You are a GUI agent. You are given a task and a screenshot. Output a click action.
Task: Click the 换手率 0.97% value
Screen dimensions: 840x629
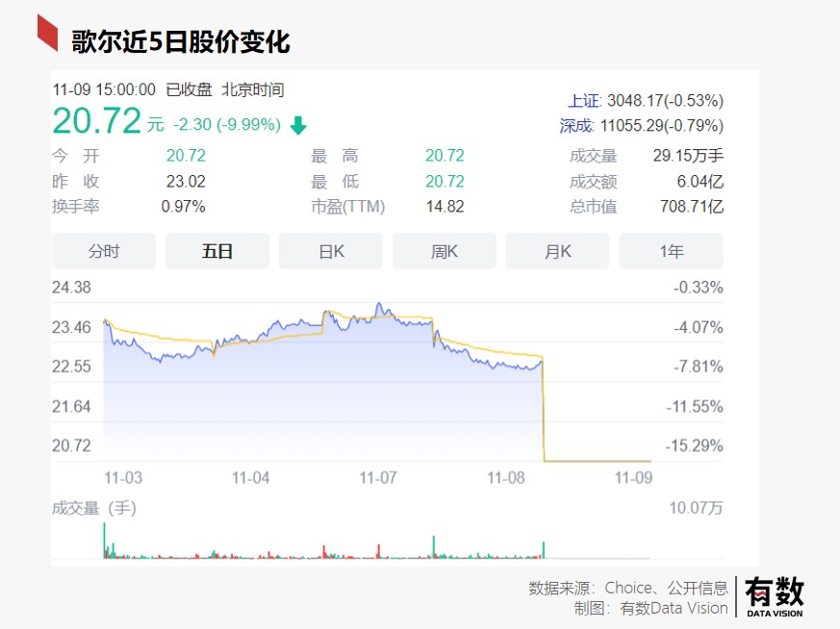tap(183, 207)
